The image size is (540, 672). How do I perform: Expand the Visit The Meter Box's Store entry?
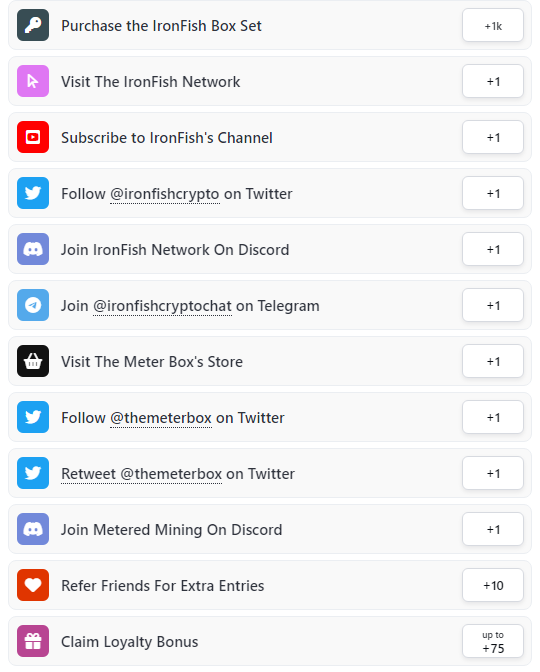[x=270, y=361]
